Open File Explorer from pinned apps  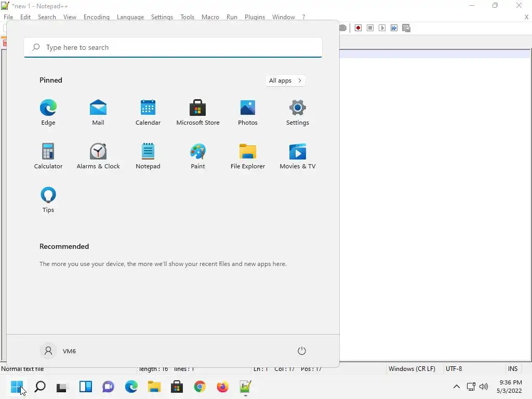[x=248, y=156]
